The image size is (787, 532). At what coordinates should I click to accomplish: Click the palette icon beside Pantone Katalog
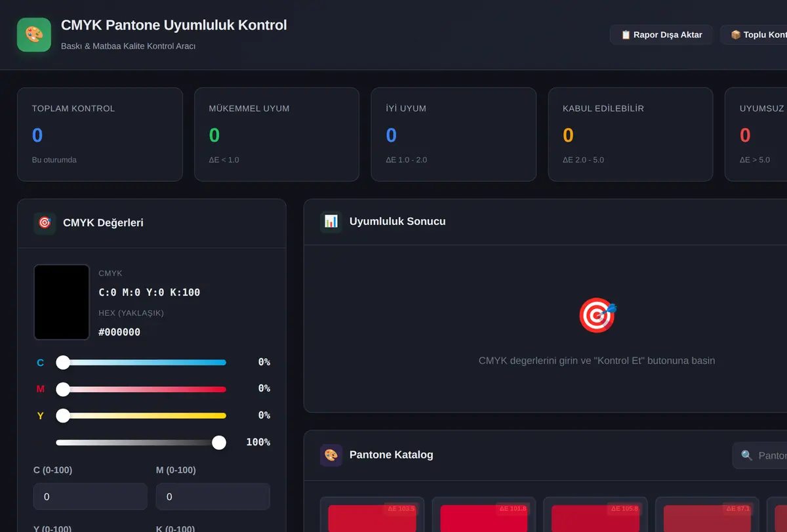331,455
